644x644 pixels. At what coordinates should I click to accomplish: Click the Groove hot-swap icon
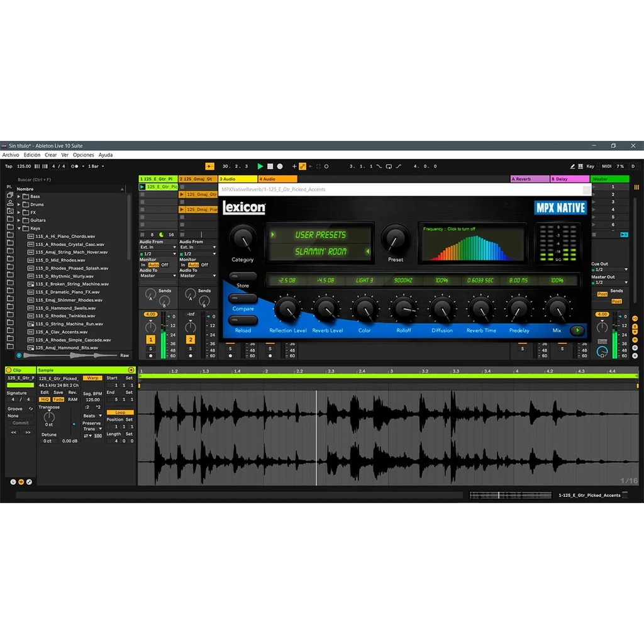(x=30, y=409)
